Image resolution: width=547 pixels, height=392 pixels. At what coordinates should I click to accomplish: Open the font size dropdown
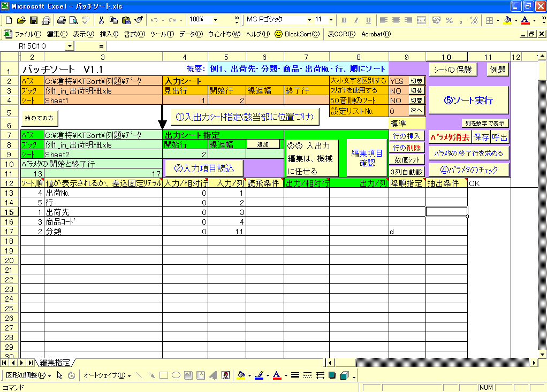tap(331, 20)
